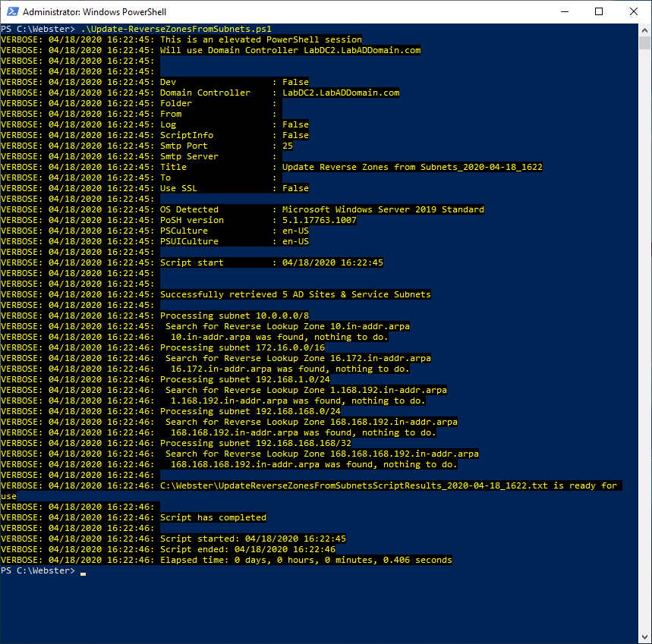Maximize the PowerShell window
Screen dimensions: 652x644
599,12
